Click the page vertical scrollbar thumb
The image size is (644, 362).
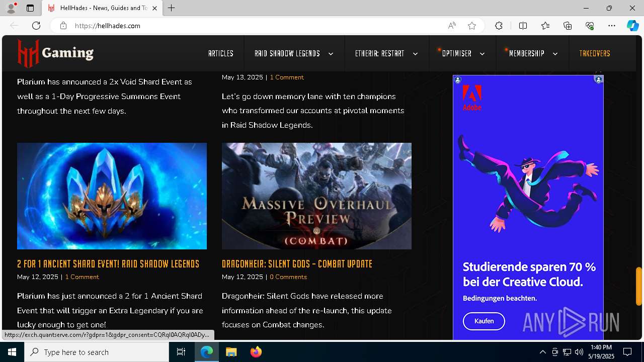[x=639, y=287]
